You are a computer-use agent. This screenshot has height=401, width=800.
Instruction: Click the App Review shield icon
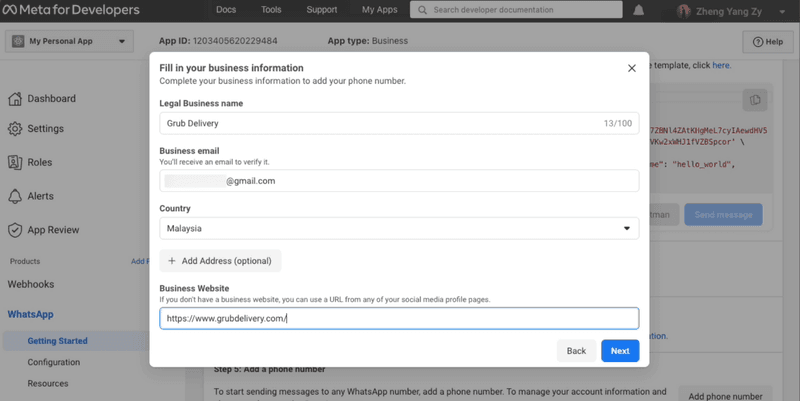tap(15, 230)
